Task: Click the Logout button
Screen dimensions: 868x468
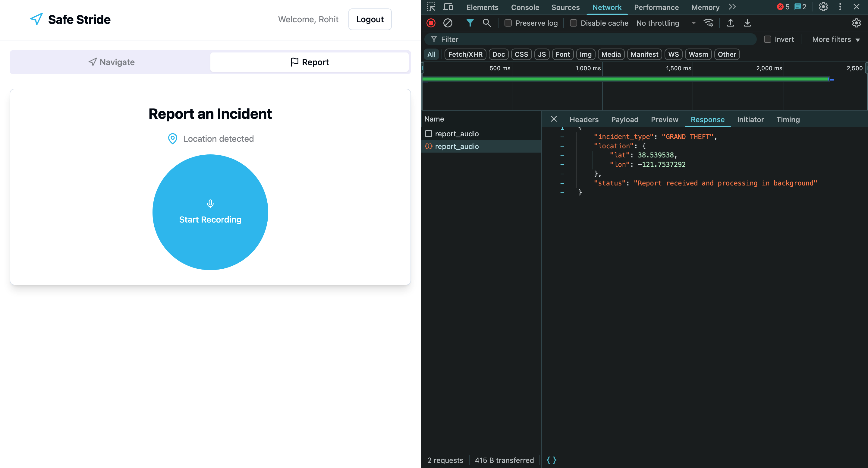Action: click(370, 19)
